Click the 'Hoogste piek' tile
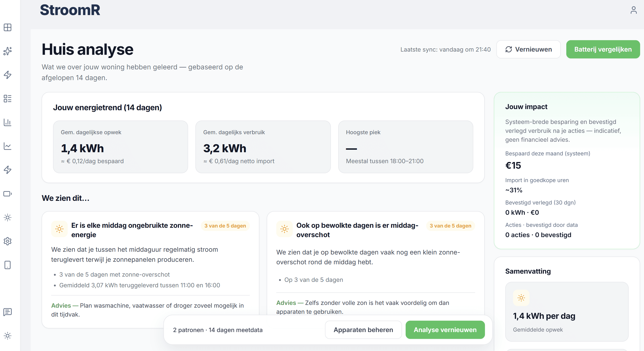644x351 pixels. [405, 147]
